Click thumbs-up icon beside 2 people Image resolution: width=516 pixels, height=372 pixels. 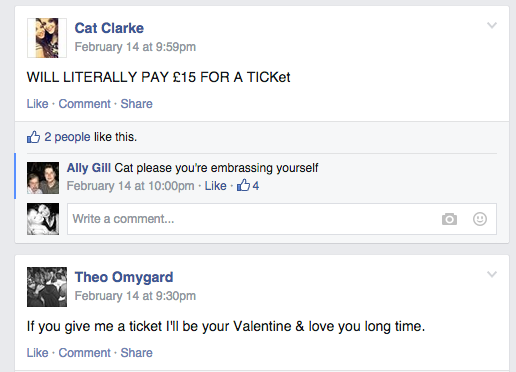[x=33, y=137]
